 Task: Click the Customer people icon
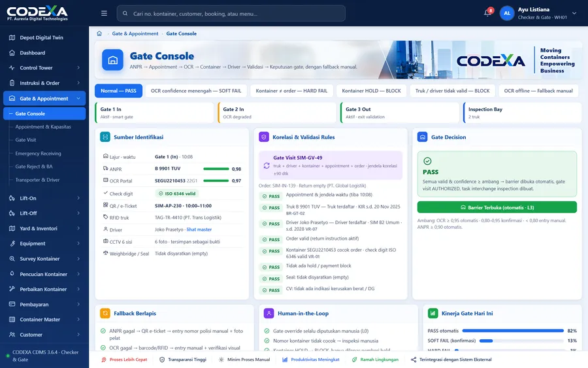point(12,335)
